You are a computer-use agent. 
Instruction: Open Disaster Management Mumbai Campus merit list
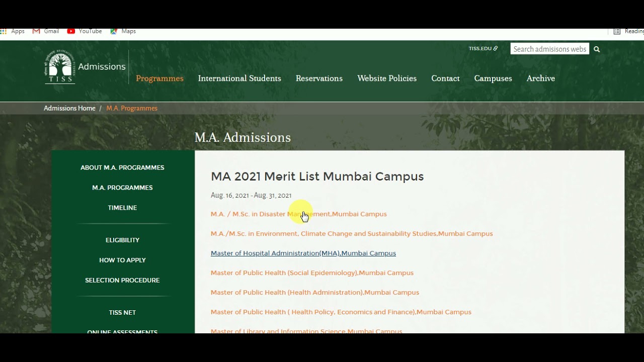299,214
